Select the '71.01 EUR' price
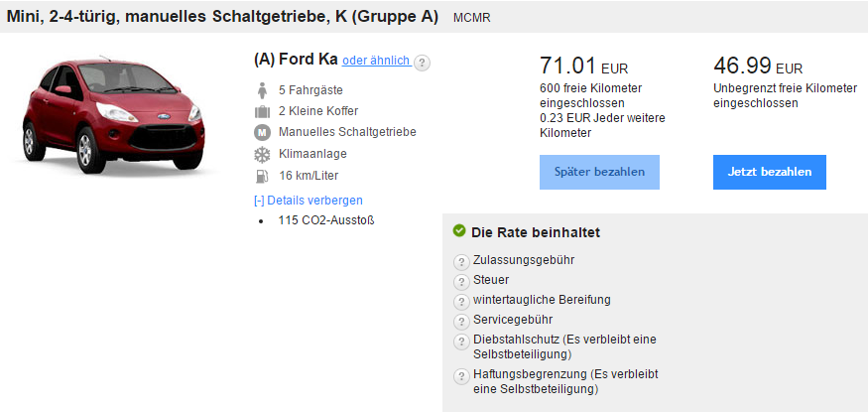Screen dimensions: 868x412 pyautogui.click(x=584, y=66)
